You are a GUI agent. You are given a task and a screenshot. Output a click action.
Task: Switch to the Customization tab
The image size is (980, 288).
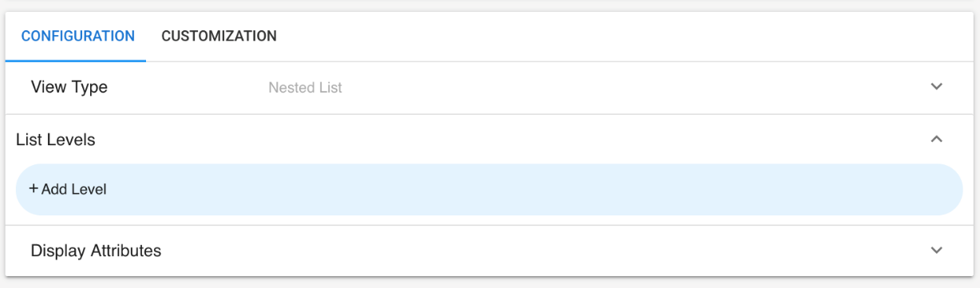[219, 36]
